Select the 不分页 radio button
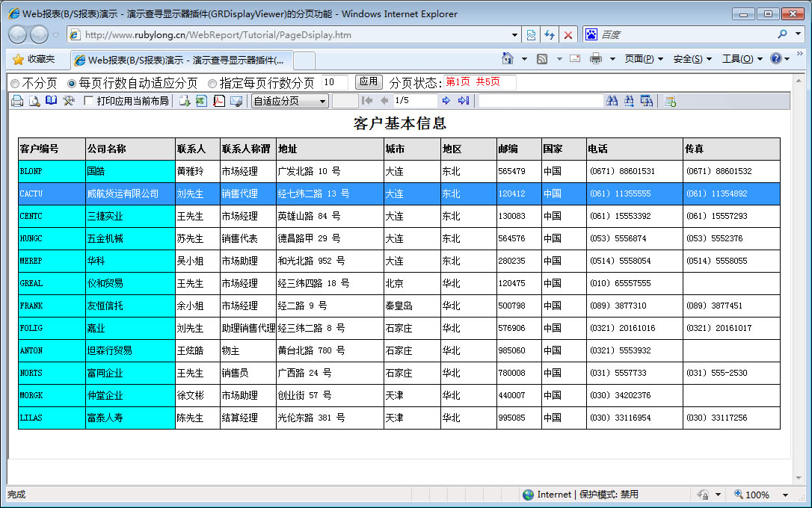The height and width of the screenshot is (508, 812). (x=15, y=84)
